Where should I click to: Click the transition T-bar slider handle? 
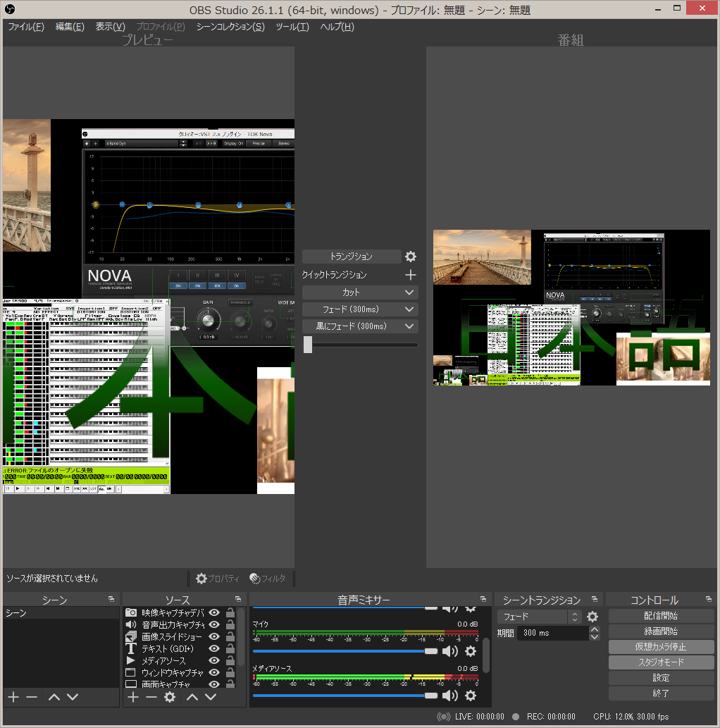point(308,345)
